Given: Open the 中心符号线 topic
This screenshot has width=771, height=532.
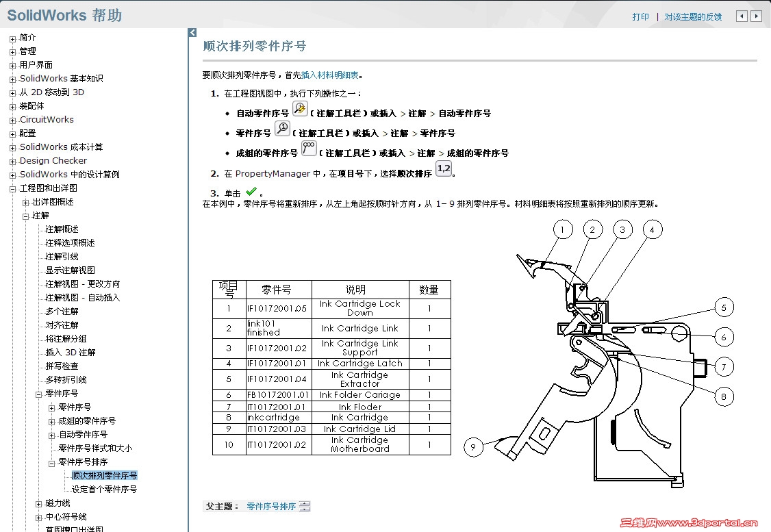Looking at the screenshot, I should click(x=66, y=517).
